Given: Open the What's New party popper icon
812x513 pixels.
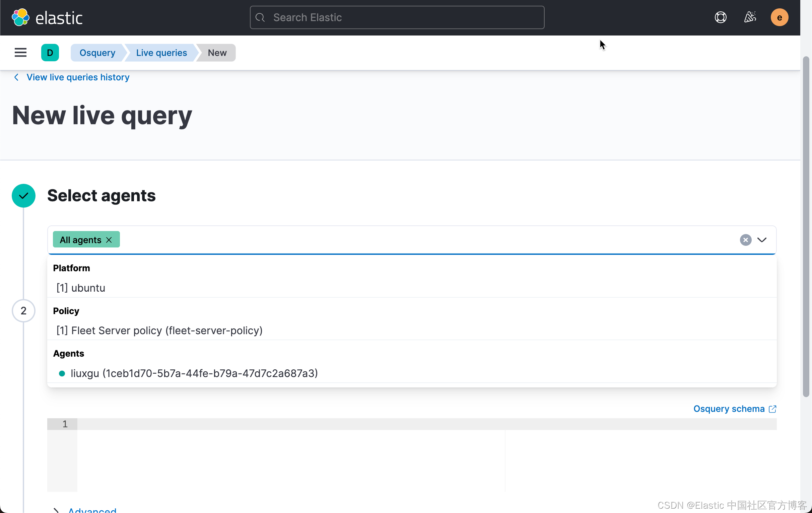Looking at the screenshot, I should click(750, 17).
